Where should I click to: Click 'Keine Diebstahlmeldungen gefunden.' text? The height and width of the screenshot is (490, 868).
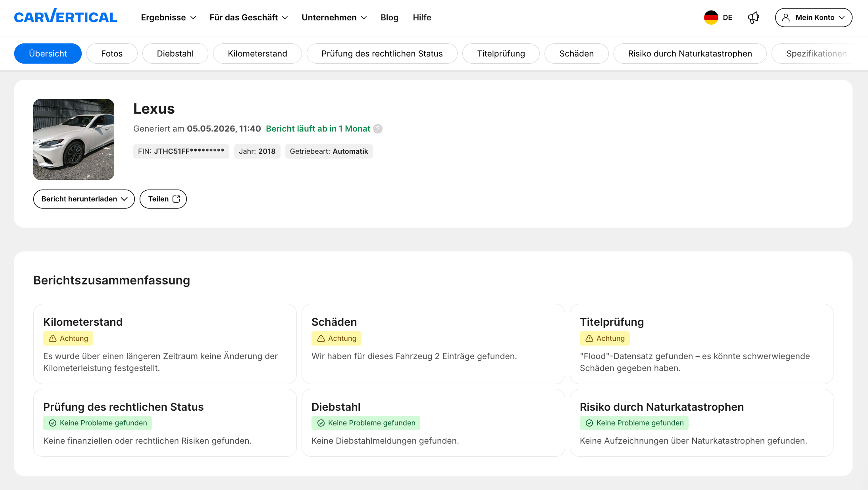point(385,440)
